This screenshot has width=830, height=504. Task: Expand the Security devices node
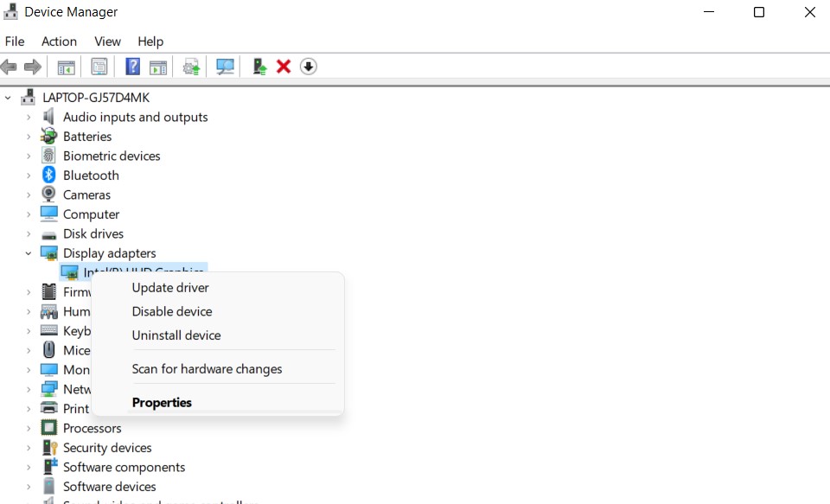pyautogui.click(x=29, y=448)
